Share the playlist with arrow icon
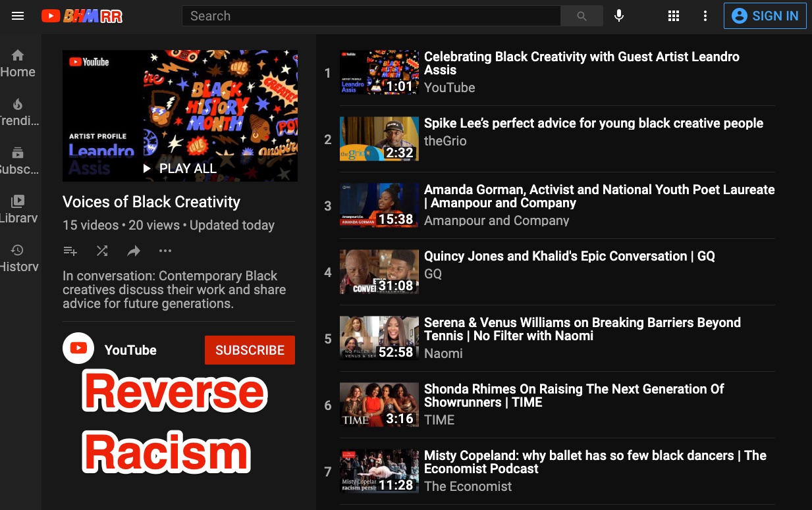 pos(134,251)
